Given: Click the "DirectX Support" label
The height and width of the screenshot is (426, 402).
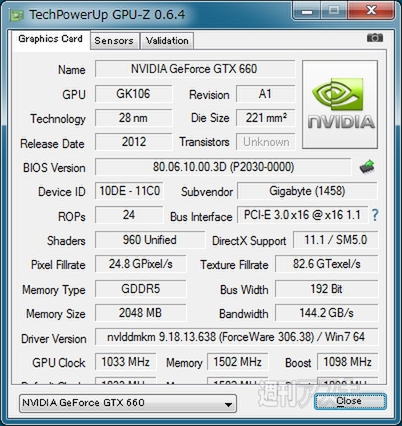Looking at the screenshot, I should [x=249, y=241].
